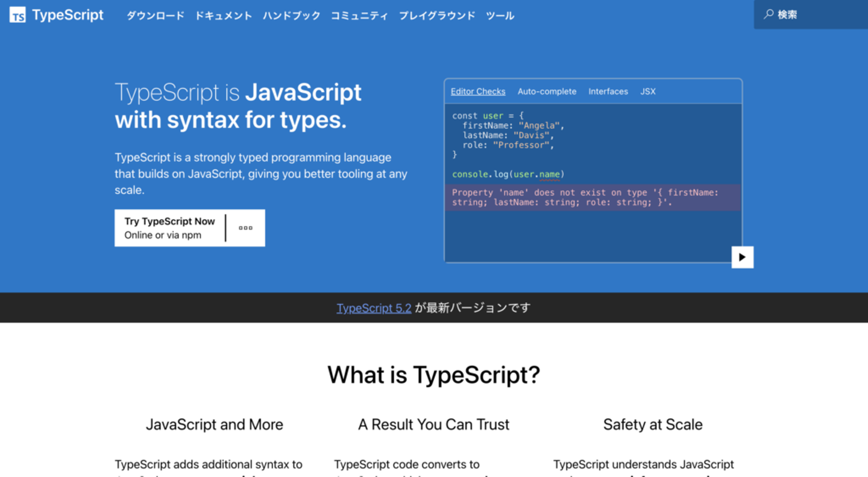Click the firstName: "Angela" code line
This screenshot has width=868, height=477.
pyautogui.click(x=513, y=126)
